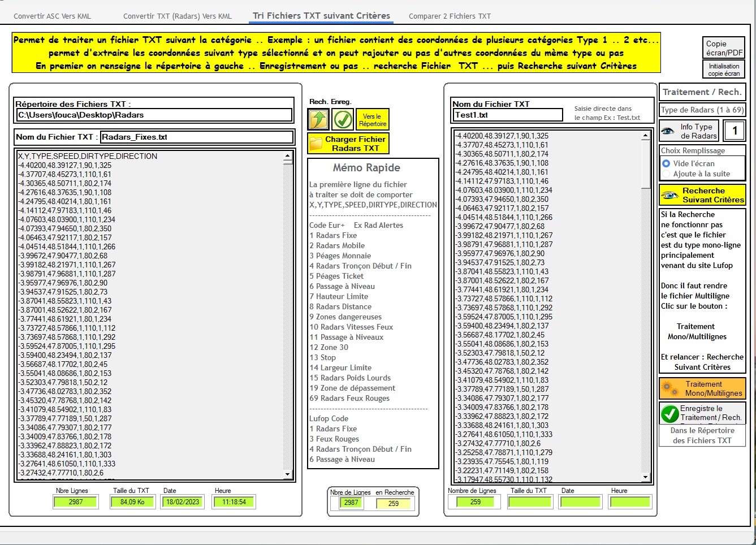756x545 pixels.
Task: Go to the Comparer 2 Fichiers TXT tab
Action: 450,16
